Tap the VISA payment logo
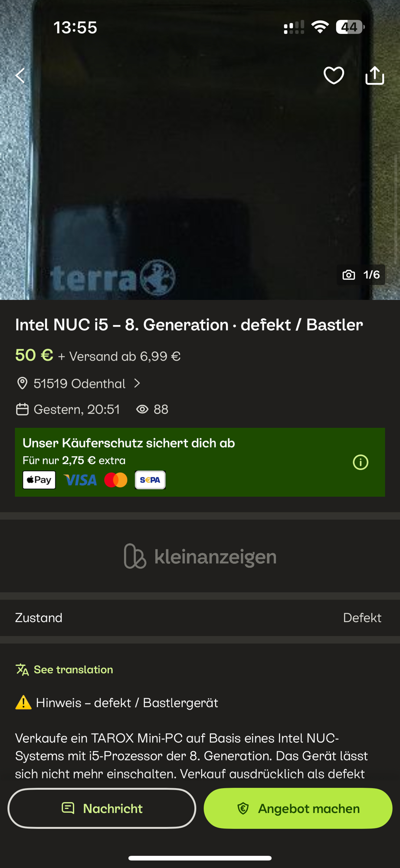The image size is (400, 868). 80,480
